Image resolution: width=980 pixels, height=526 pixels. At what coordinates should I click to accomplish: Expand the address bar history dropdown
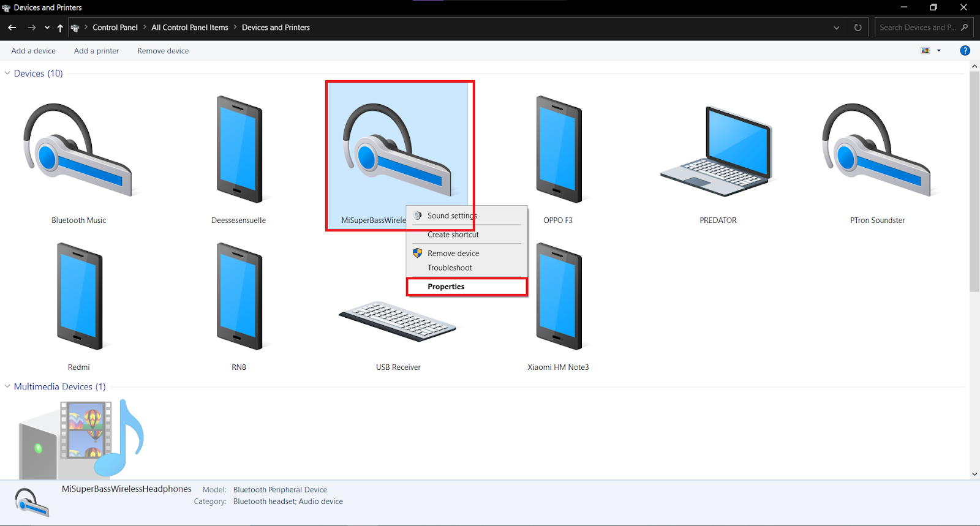837,28
